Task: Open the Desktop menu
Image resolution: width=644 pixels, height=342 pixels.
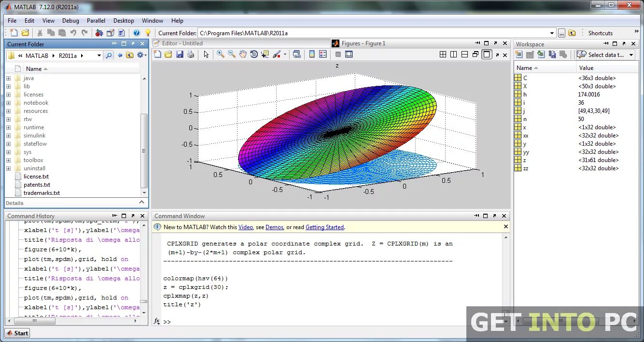Action: tap(124, 21)
